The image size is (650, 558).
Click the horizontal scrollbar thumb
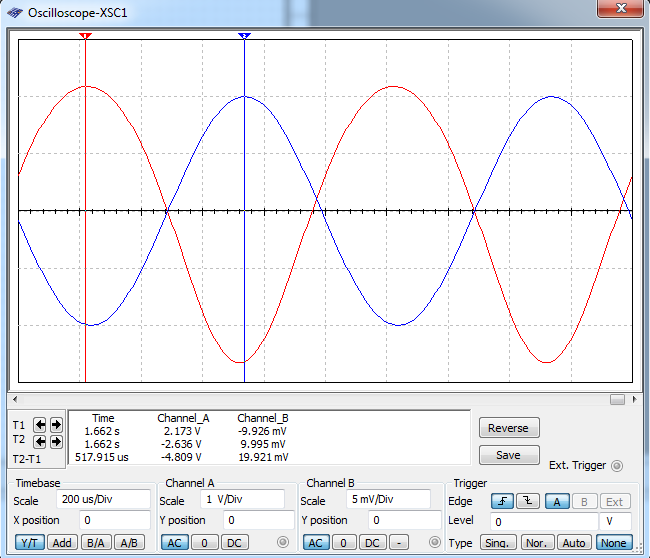pos(617,399)
